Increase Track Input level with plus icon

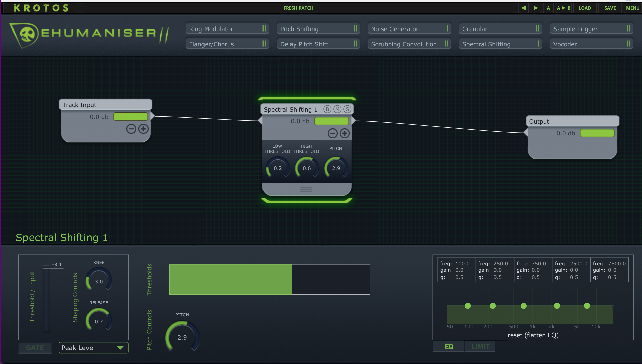143,129
